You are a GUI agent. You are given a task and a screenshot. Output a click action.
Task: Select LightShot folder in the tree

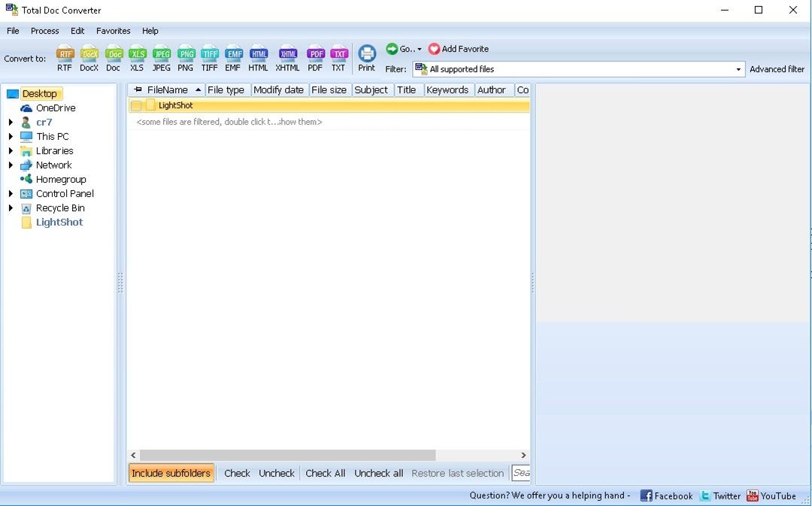click(x=59, y=223)
